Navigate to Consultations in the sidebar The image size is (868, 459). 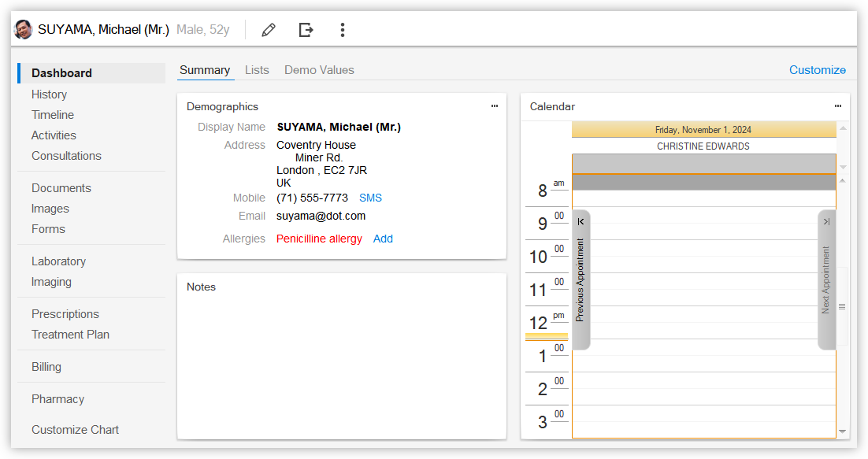tap(66, 155)
